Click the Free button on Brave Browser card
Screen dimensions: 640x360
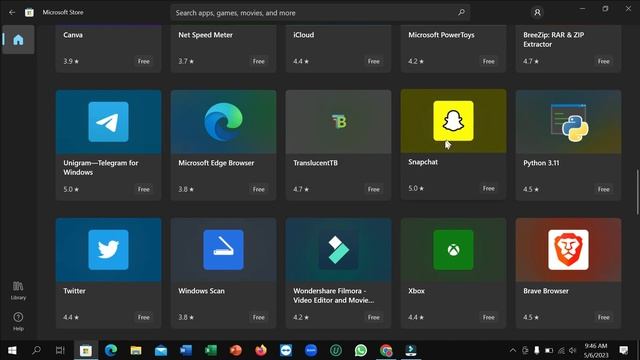[x=604, y=317]
